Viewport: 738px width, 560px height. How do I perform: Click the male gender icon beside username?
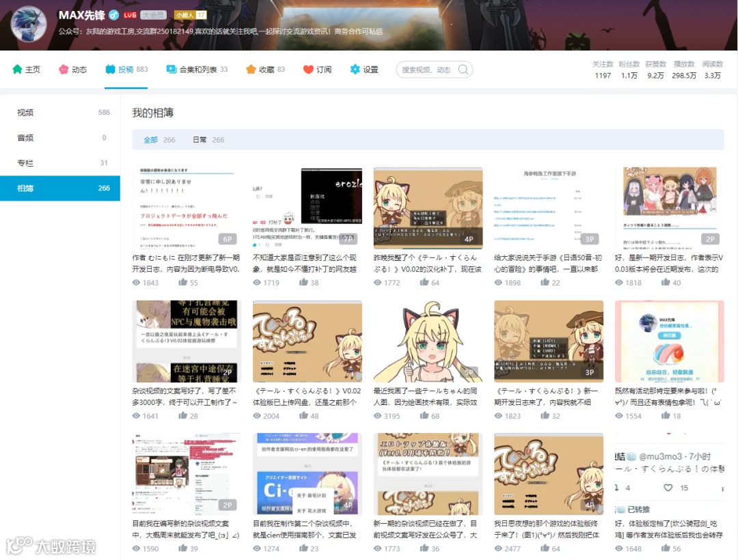[x=113, y=15]
